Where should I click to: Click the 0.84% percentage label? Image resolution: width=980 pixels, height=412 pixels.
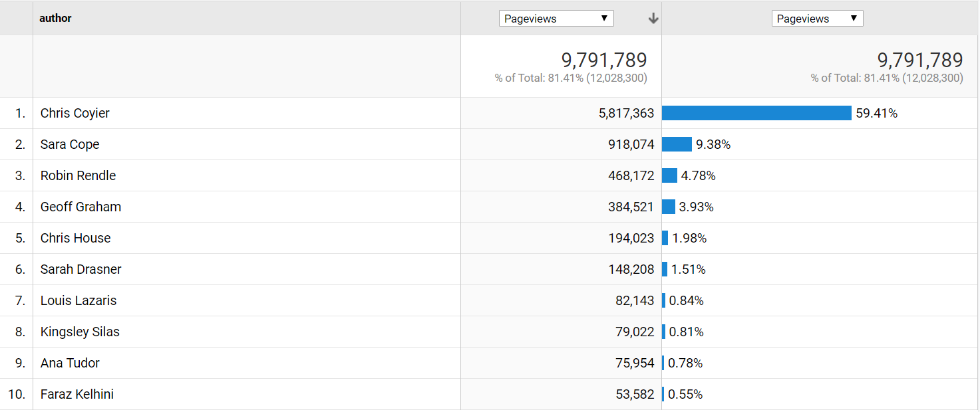click(687, 300)
